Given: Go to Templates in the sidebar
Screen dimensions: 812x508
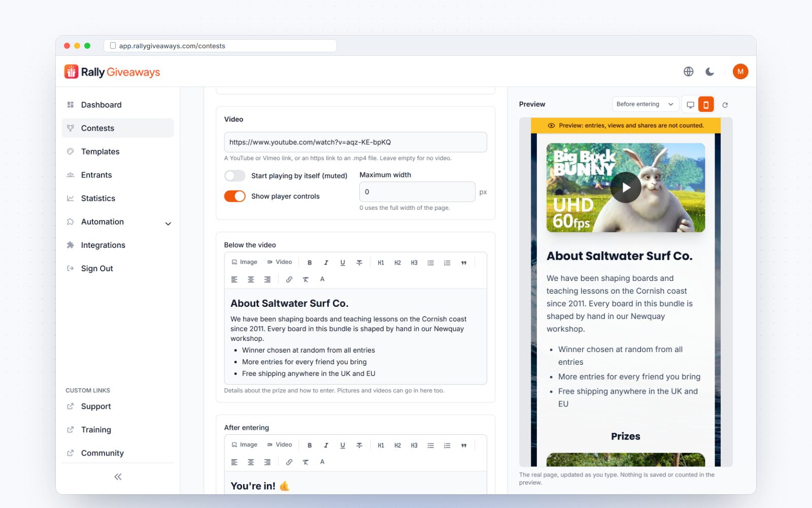Looking at the screenshot, I should coord(118,151).
